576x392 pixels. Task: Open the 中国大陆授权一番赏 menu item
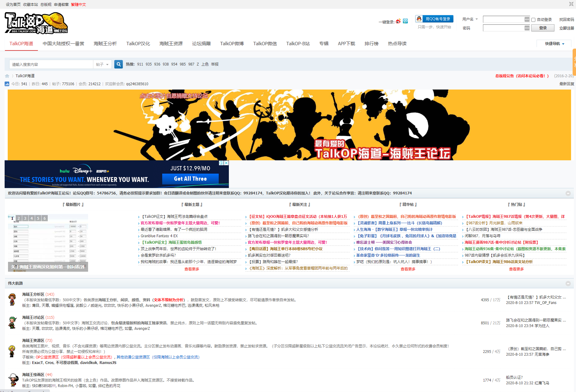[63, 44]
